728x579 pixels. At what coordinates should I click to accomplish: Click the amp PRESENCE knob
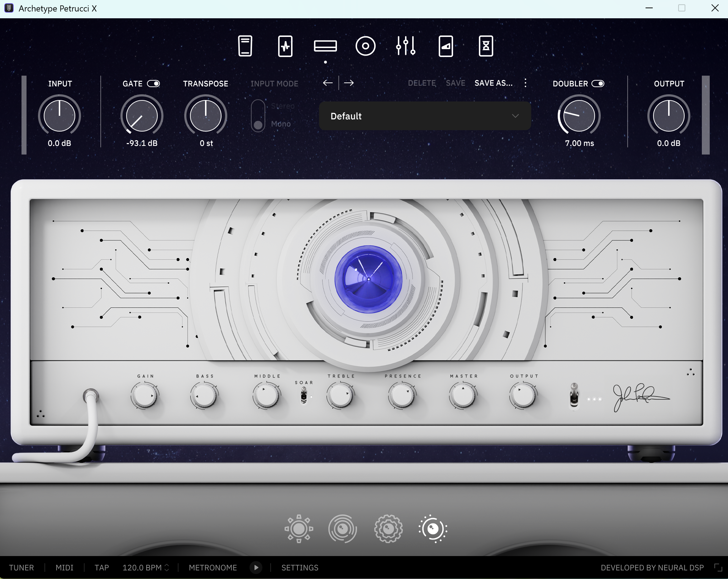point(402,396)
